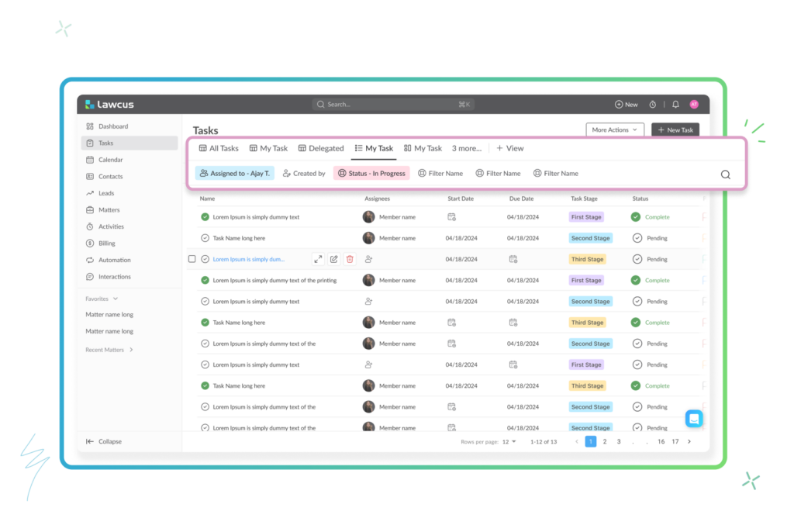Click Second Stage tag on second row

(x=590, y=238)
